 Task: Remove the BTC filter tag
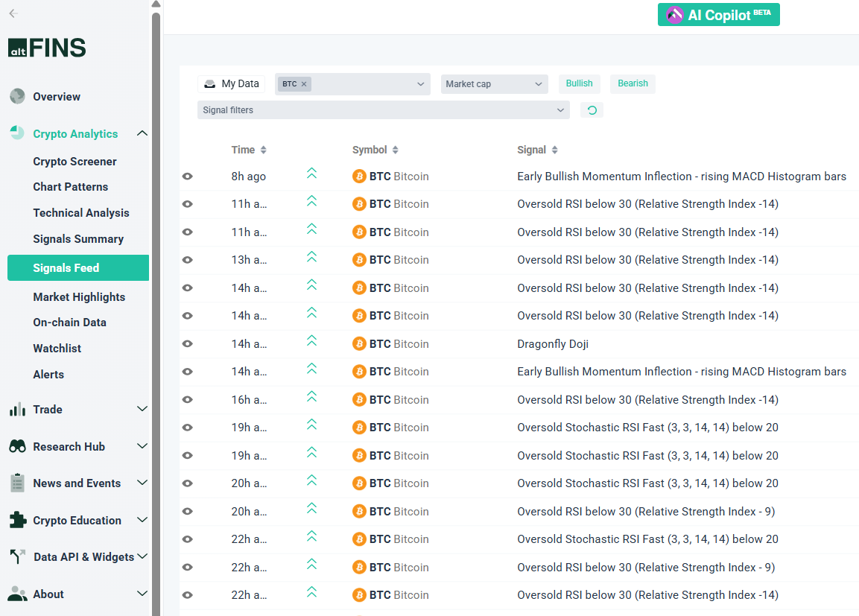coord(304,84)
